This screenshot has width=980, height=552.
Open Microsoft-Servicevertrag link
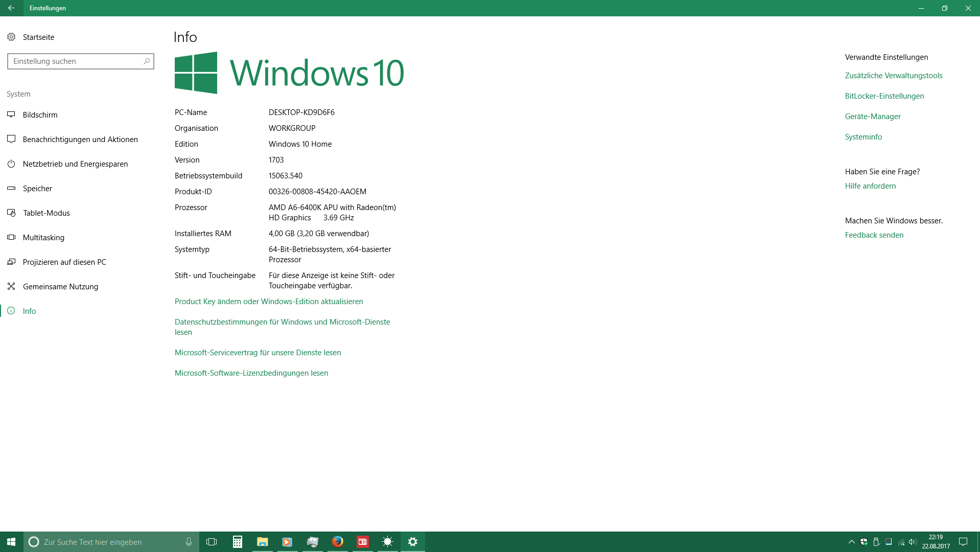click(x=258, y=353)
